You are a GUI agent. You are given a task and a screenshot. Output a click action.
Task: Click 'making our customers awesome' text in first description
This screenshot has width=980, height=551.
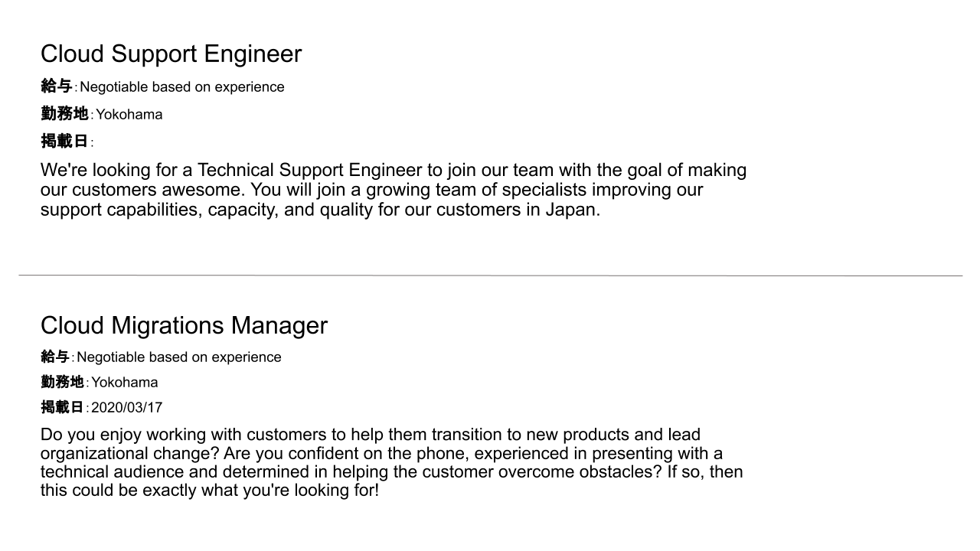pyautogui.click(x=394, y=180)
